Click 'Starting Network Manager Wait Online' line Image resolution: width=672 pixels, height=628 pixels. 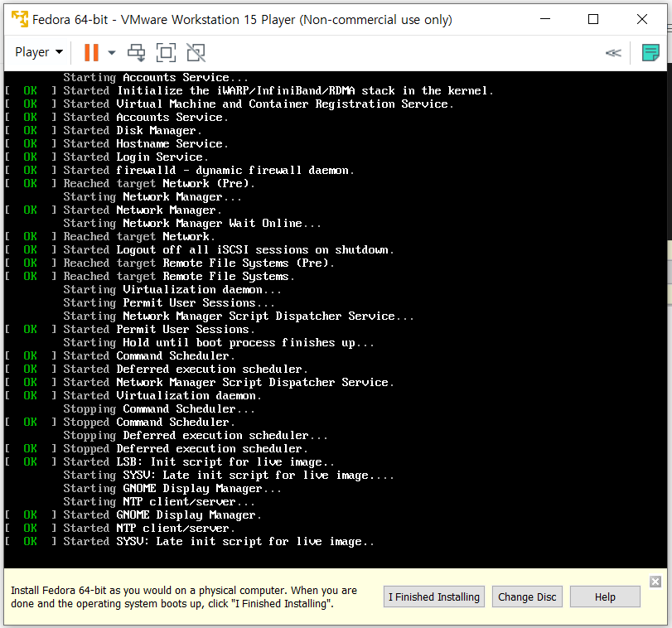click(x=192, y=224)
